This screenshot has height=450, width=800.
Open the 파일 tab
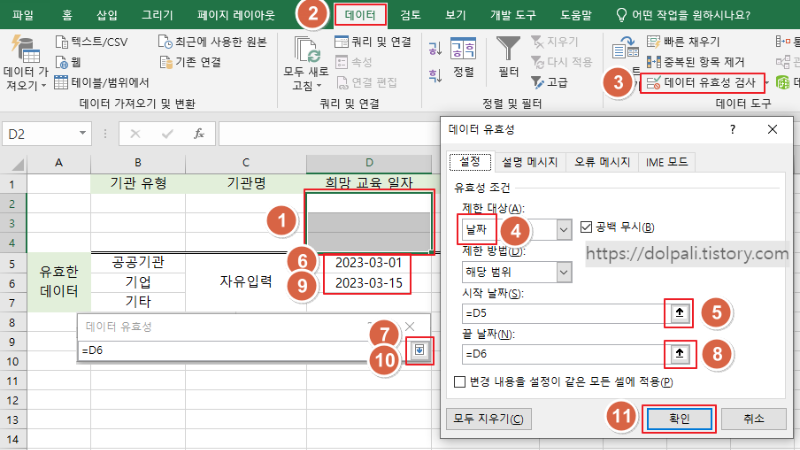(x=23, y=15)
